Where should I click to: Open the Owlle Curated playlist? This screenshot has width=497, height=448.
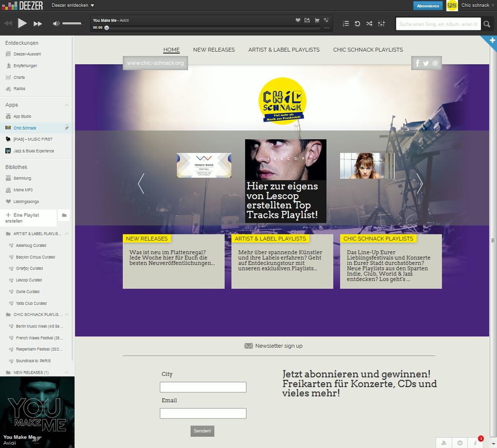[x=28, y=292]
